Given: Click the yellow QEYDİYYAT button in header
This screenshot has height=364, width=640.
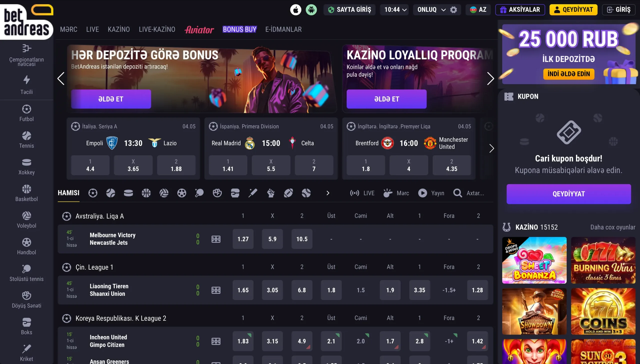Looking at the screenshot, I should pyautogui.click(x=573, y=10).
